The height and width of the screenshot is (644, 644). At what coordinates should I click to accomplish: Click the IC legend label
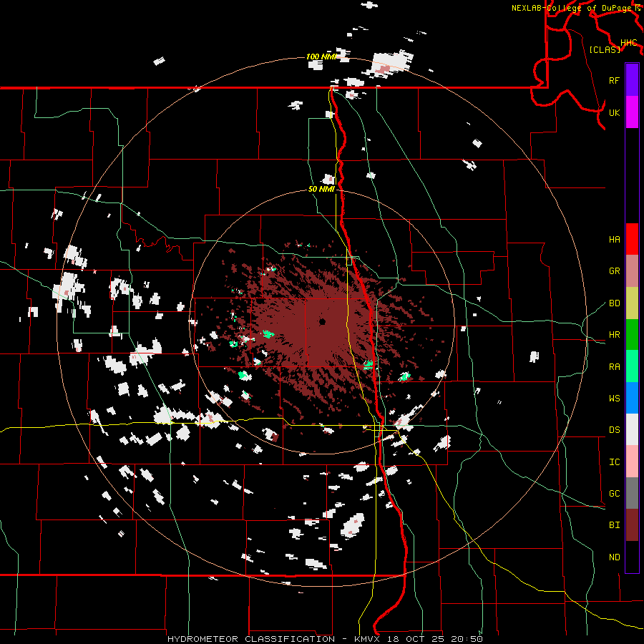pyautogui.click(x=614, y=462)
